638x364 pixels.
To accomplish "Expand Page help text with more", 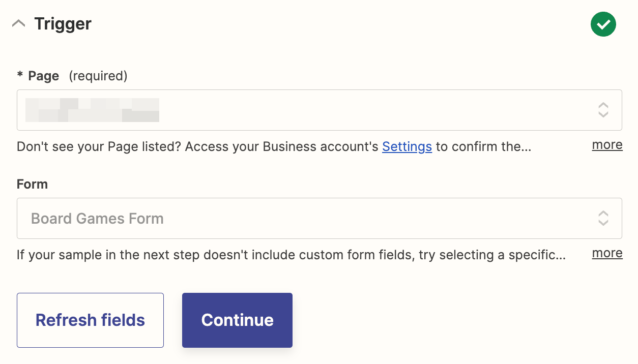I will (607, 145).
